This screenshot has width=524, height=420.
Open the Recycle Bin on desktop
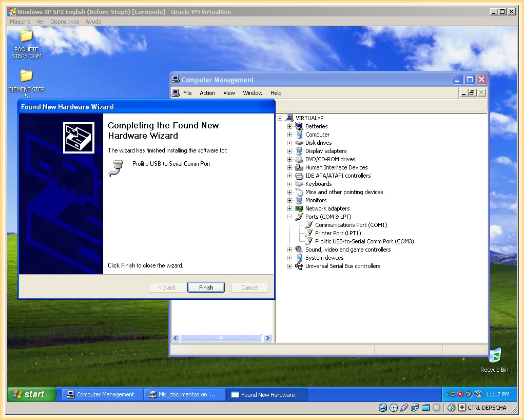point(494,356)
